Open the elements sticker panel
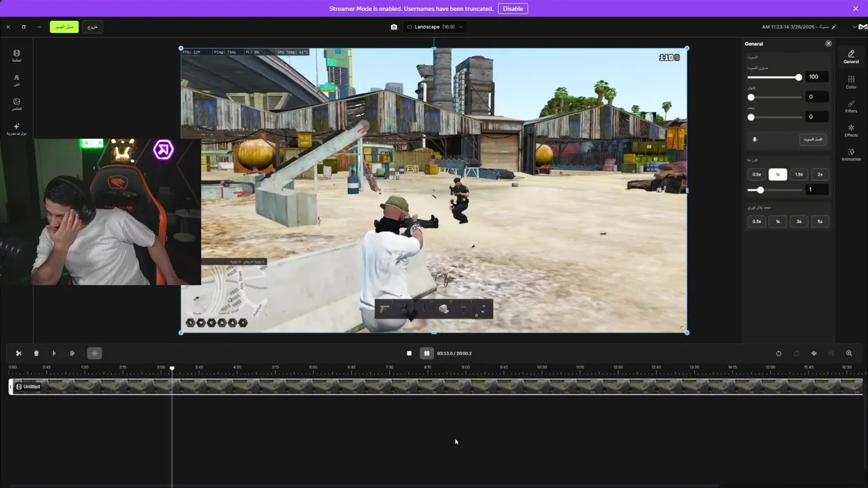Viewport: 868px width, 488px height. click(16, 104)
